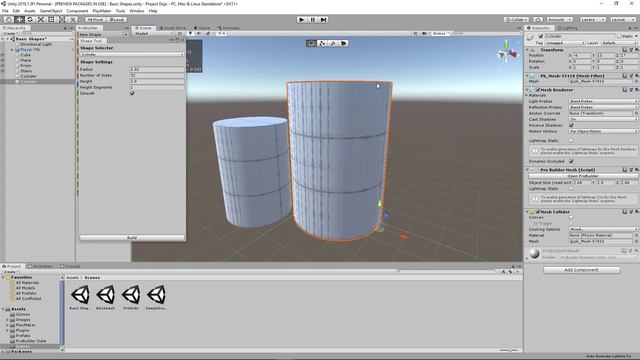Select the Hand tool in the toolbar

tap(8, 19)
